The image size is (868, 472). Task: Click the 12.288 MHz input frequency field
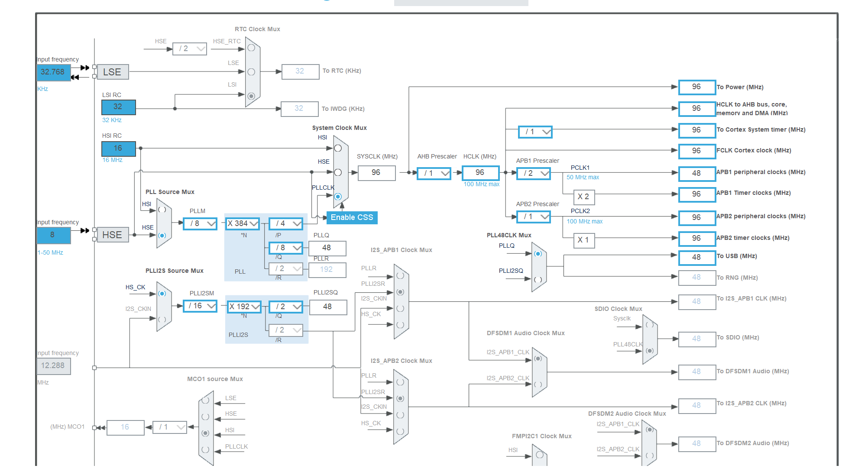pyautogui.click(x=54, y=366)
